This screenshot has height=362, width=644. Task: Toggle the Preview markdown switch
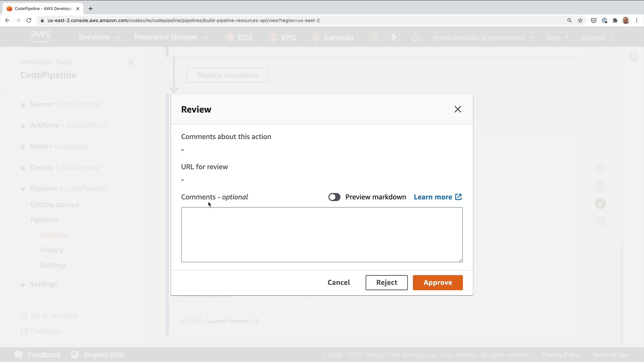pos(334,197)
